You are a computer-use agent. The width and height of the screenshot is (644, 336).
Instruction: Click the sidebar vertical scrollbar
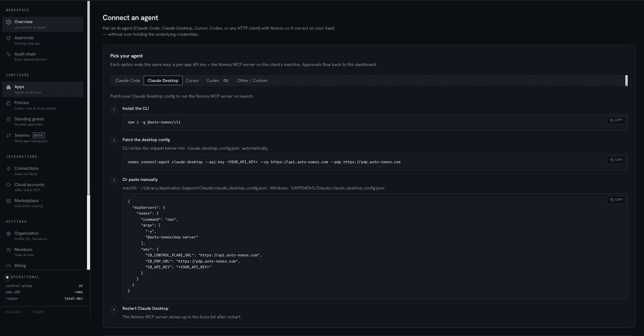click(89, 97)
